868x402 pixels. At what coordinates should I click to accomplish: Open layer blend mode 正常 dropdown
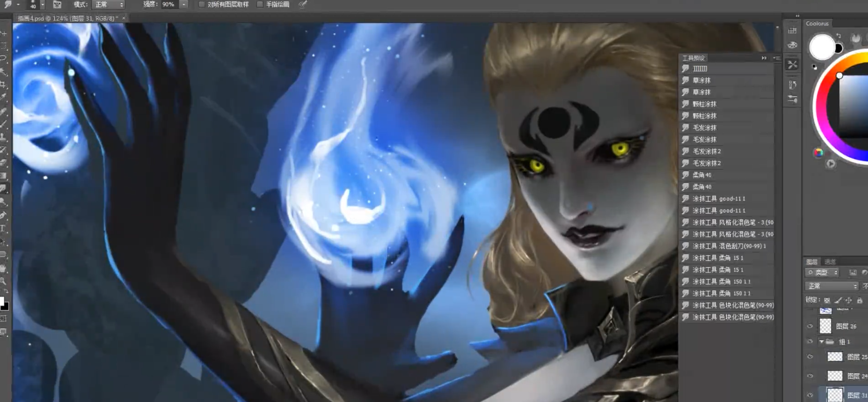tap(832, 286)
